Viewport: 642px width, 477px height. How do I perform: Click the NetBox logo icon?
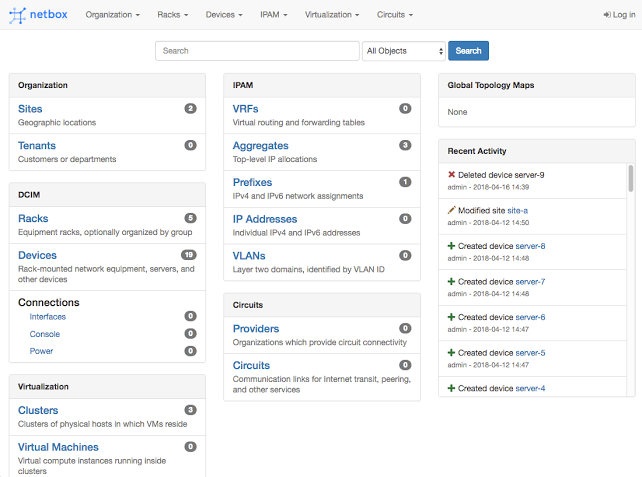click(18, 15)
